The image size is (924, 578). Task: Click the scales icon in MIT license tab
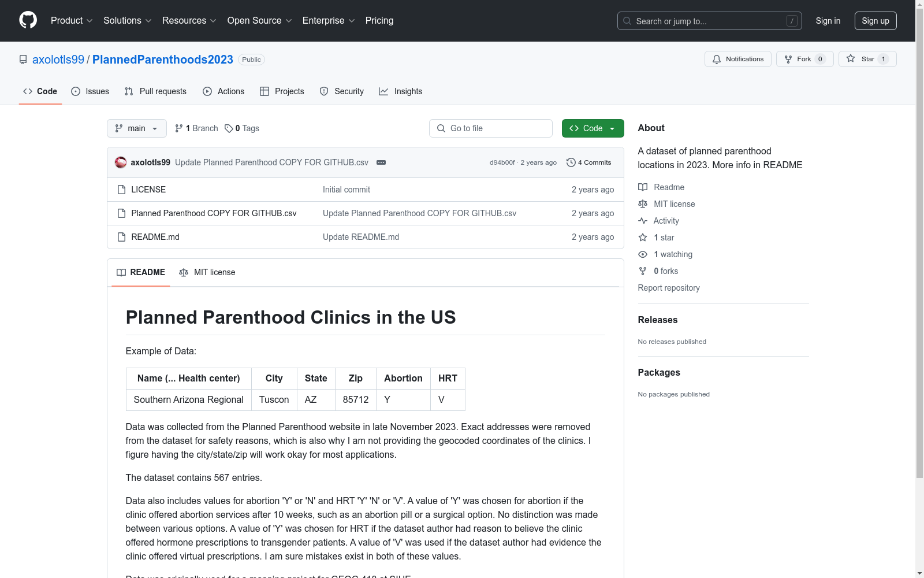click(184, 272)
